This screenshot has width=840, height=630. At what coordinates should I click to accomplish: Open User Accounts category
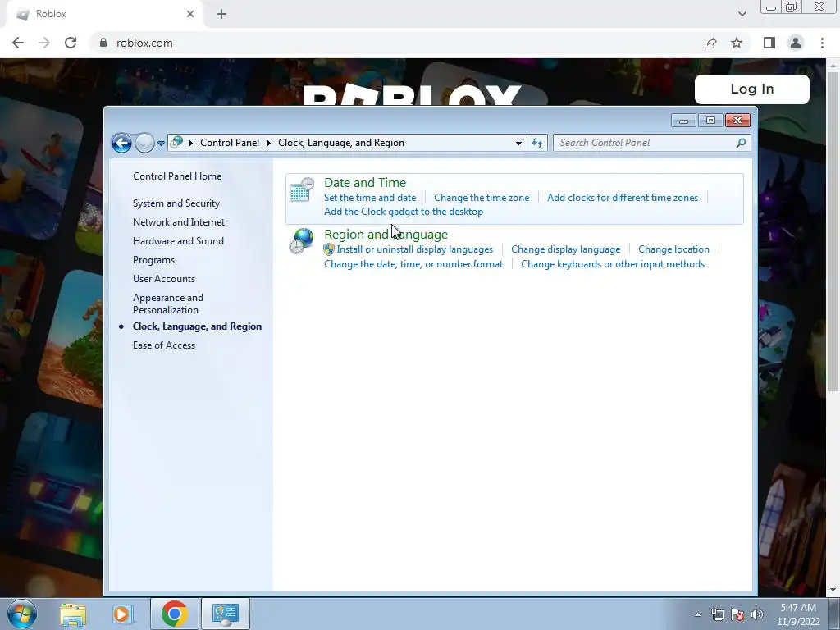click(164, 279)
